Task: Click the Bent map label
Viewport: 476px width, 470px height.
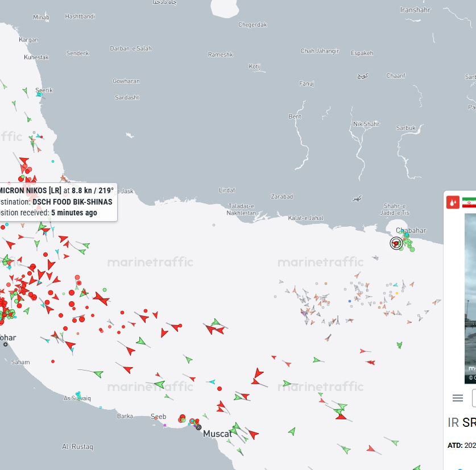Action: point(295,117)
